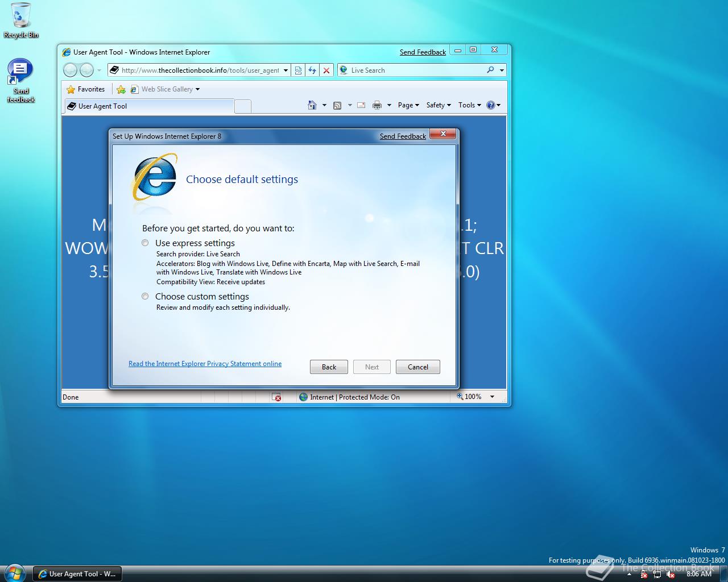Click inside the Live Search box
Viewport: 728px width, 582px height.
415,70
